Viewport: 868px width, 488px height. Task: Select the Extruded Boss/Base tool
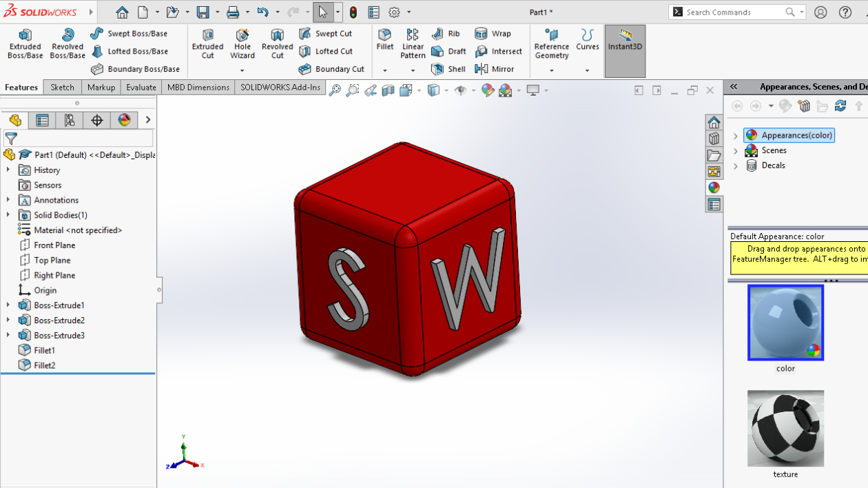click(x=25, y=44)
